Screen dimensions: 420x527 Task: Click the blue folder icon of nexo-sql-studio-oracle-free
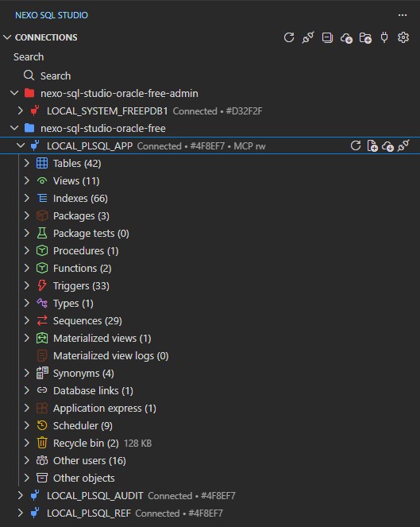29,128
